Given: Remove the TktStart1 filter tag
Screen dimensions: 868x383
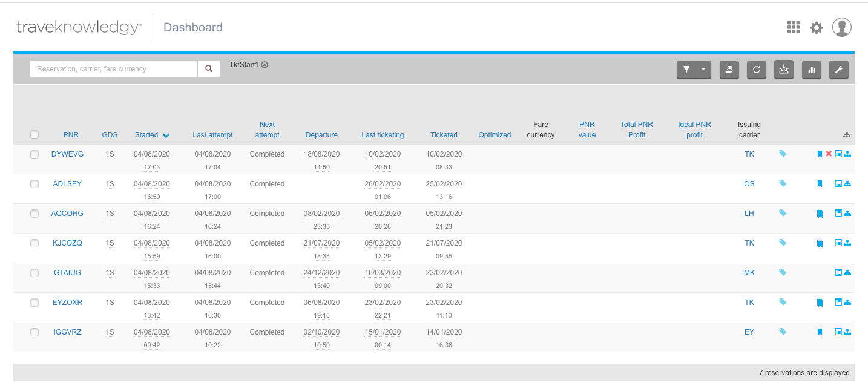Looking at the screenshot, I should click(265, 65).
